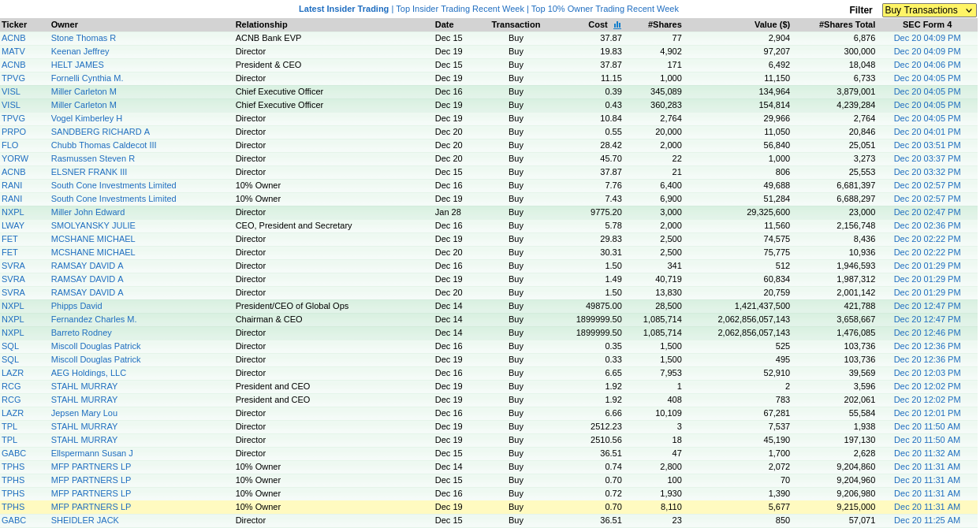Select the cost 49875.00
Image resolution: width=980 pixels, height=528 pixels.
604,306
